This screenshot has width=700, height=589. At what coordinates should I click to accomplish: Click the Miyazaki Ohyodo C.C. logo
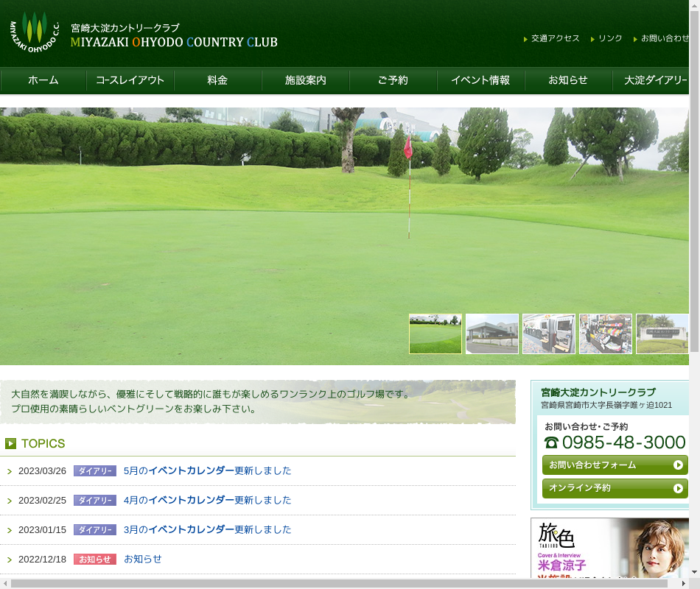(34, 32)
